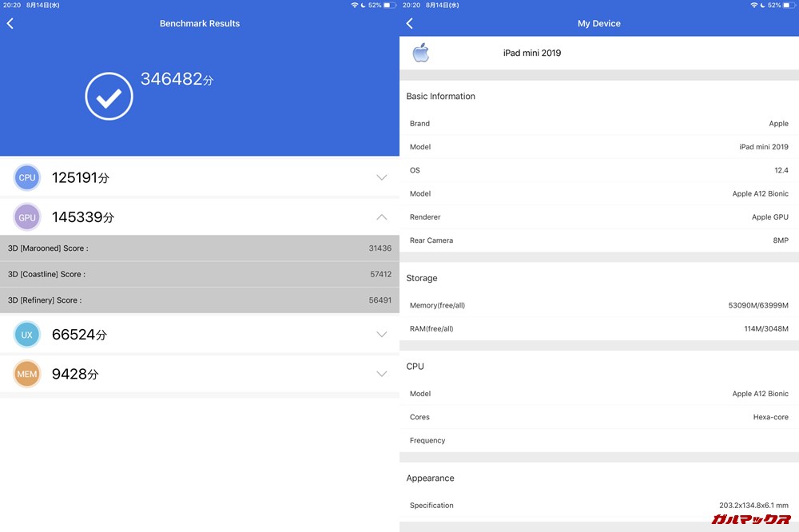Select the UX score badge icon
Viewport: 799px width, 532px height.
tap(26, 335)
